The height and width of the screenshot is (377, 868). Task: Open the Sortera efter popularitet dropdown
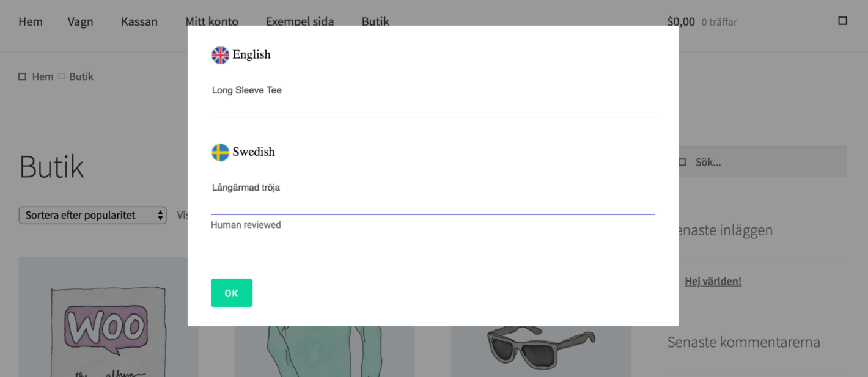pyautogui.click(x=93, y=215)
